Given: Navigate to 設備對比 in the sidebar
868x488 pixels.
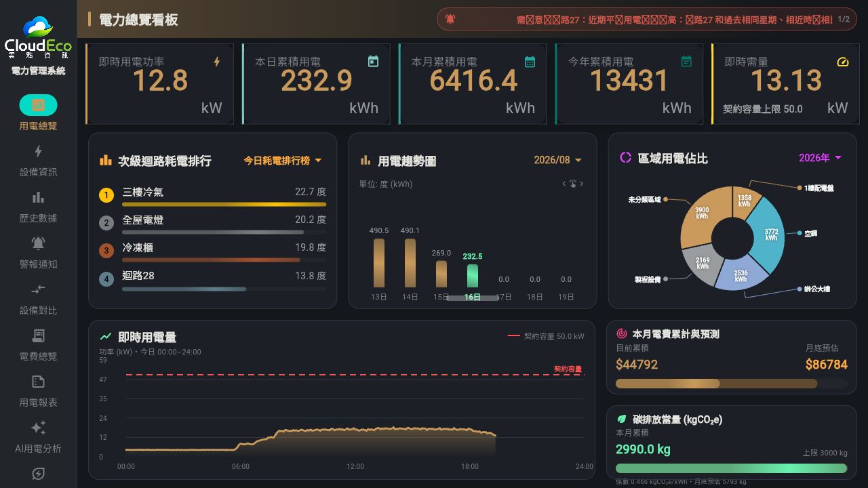Looking at the screenshot, I should coord(38,298).
